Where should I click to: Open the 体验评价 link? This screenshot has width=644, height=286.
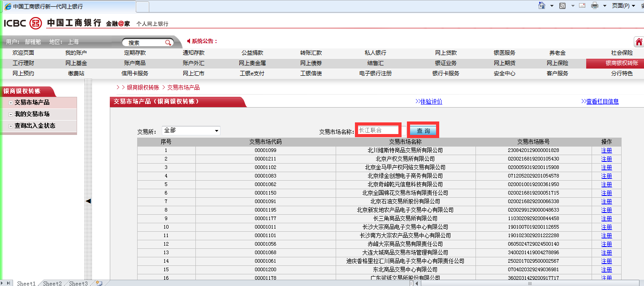pyautogui.click(x=431, y=102)
